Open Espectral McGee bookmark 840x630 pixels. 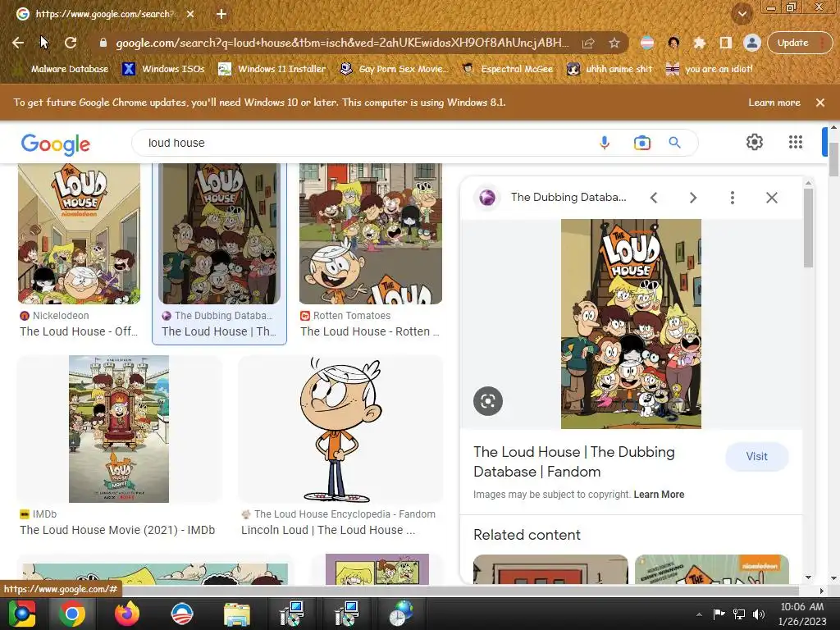[508, 69]
